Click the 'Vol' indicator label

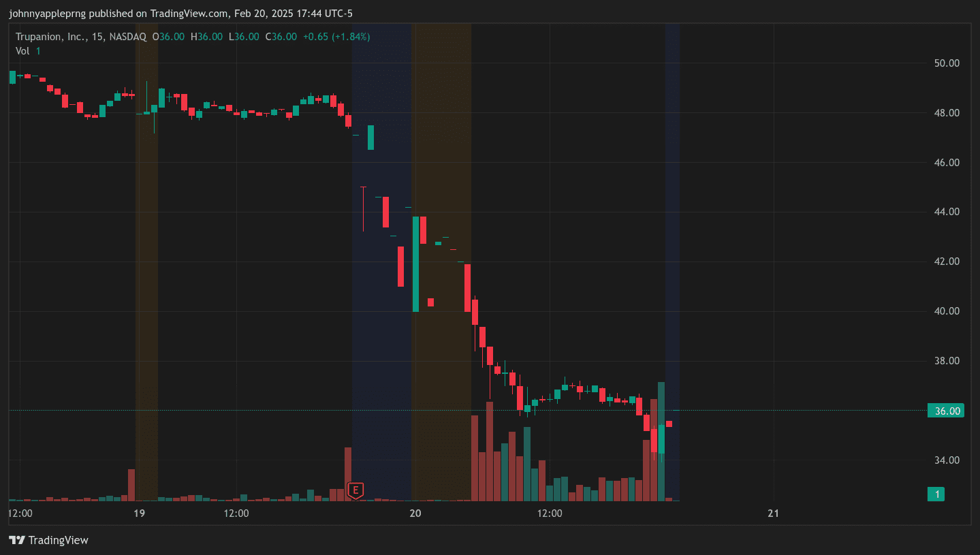[22, 51]
